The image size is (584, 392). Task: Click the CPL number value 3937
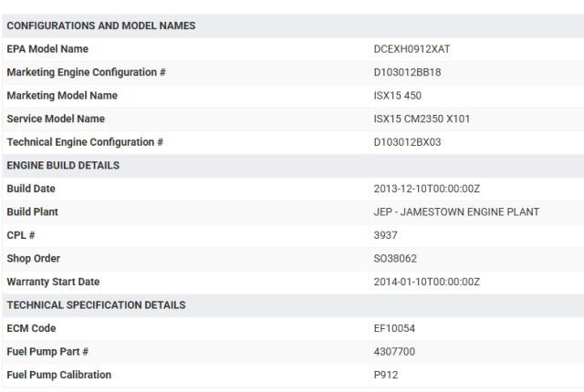(385, 235)
